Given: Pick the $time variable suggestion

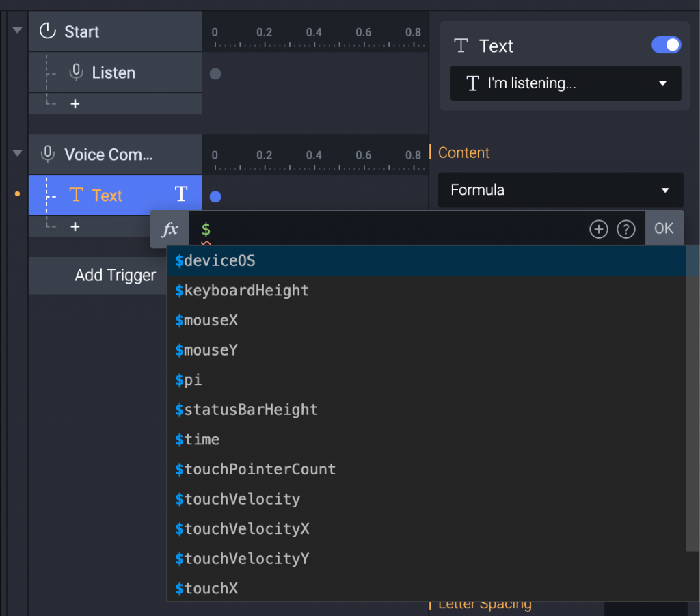Looking at the screenshot, I should (197, 439).
